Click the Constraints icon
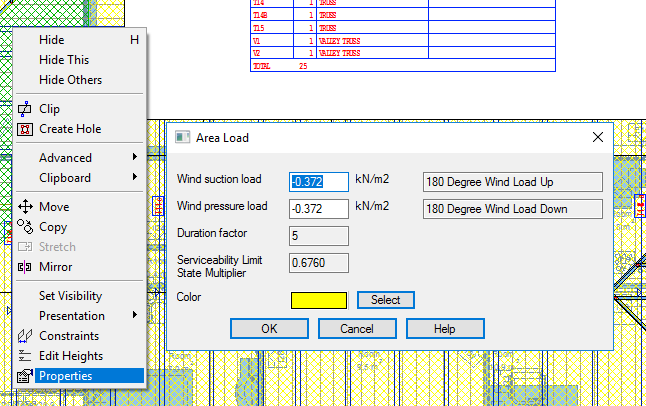646x406 pixels. click(26, 336)
